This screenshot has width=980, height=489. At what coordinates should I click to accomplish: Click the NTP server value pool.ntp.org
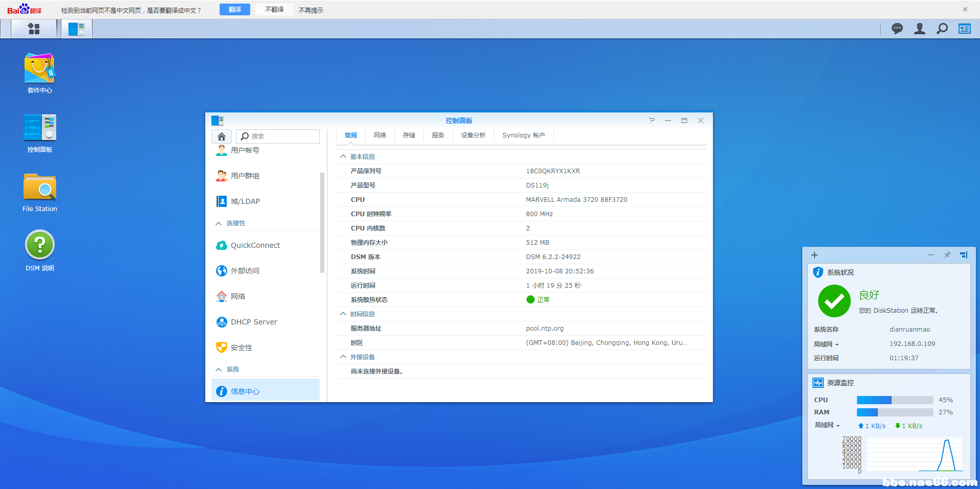545,329
